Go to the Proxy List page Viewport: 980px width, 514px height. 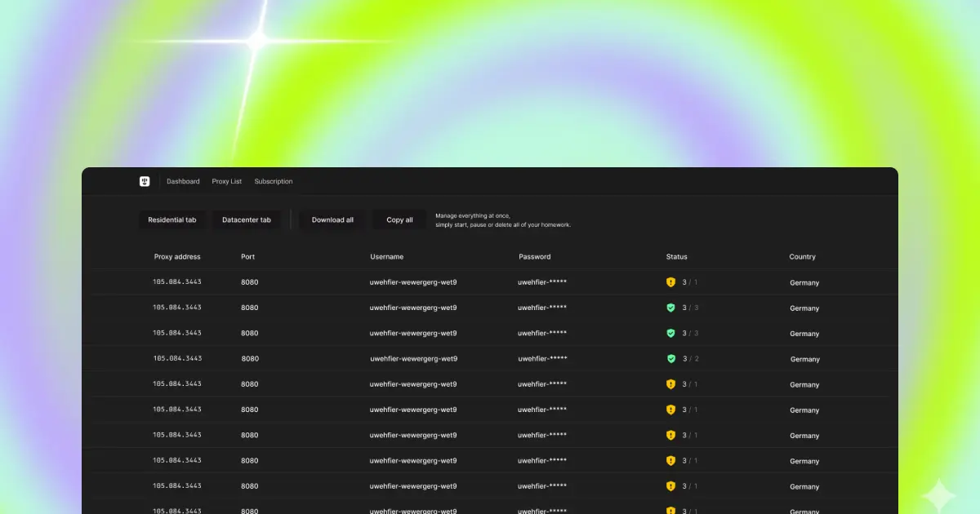(x=227, y=181)
